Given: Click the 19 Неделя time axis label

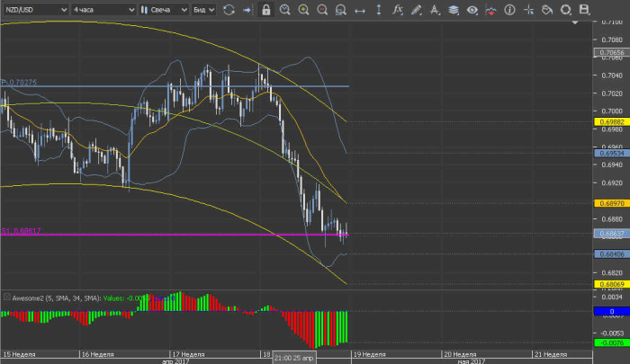Looking at the screenshot, I should [369, 354].
